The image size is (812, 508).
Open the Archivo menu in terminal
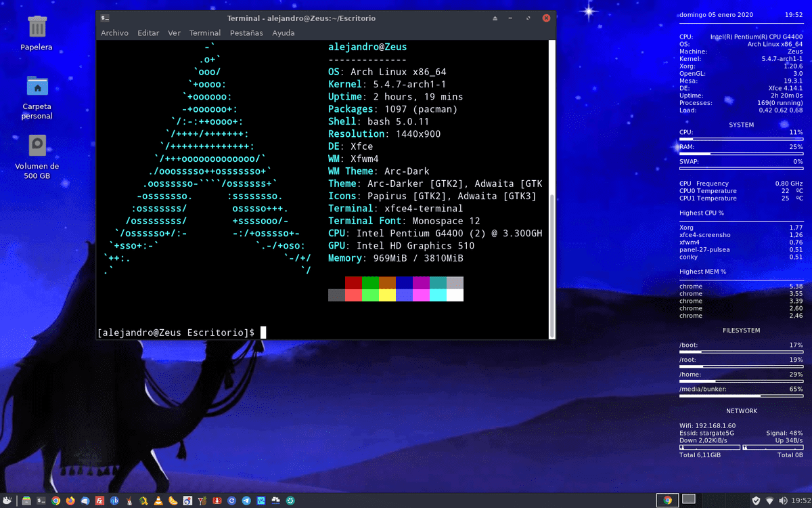[x=114, y=33]
